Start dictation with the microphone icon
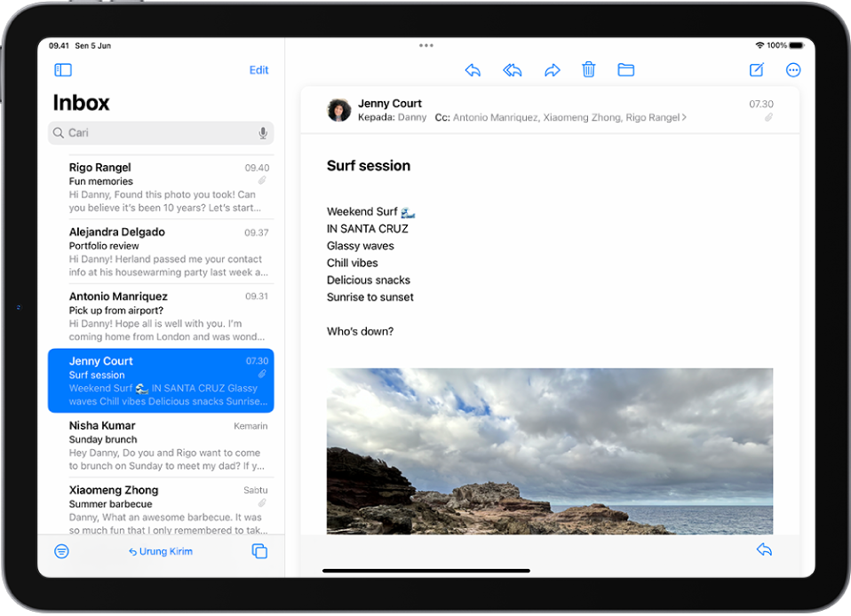The image size is (851, 616). pos(263,132)
